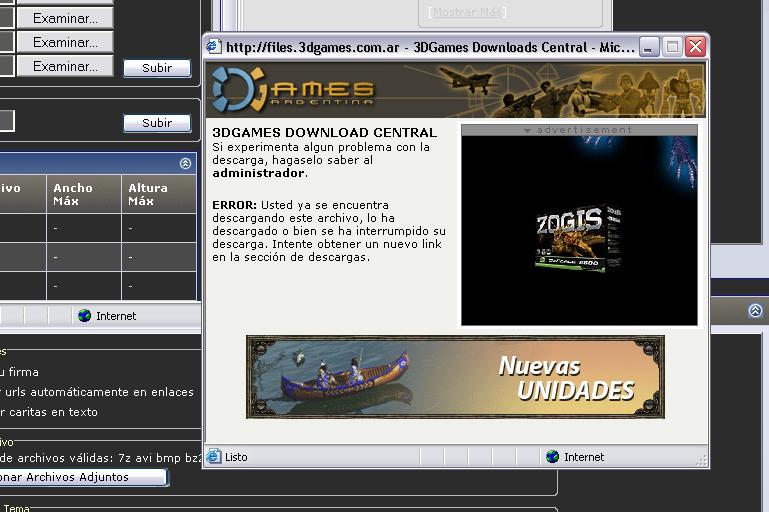The image size is (769, 512).
Task: Maximize the 3DGames Downloads Central popup
Action: coord(672,47)
